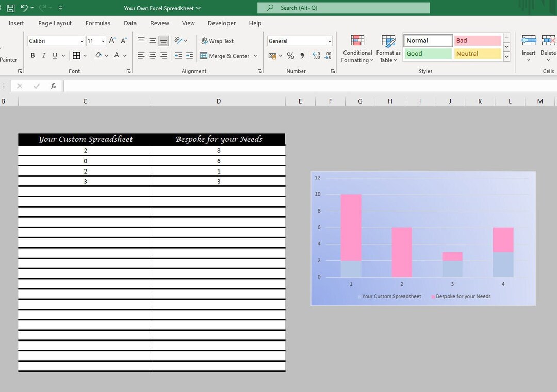Open Conditional Formatting options
This screenshot has height=392, width=557.
(x=357, y=48)
